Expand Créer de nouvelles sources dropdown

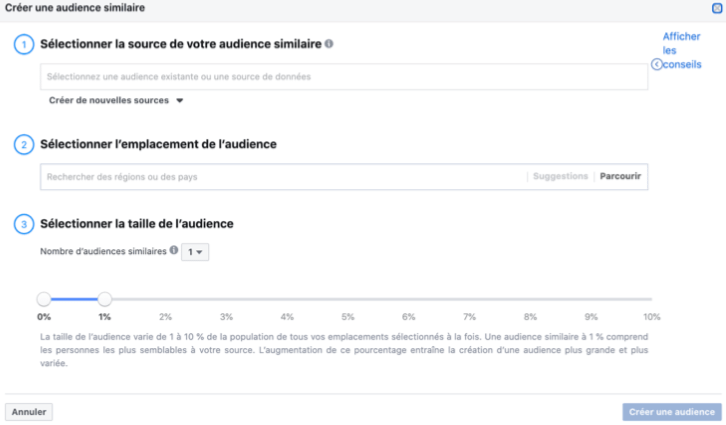pyautogui.click(x=116, y=100)
